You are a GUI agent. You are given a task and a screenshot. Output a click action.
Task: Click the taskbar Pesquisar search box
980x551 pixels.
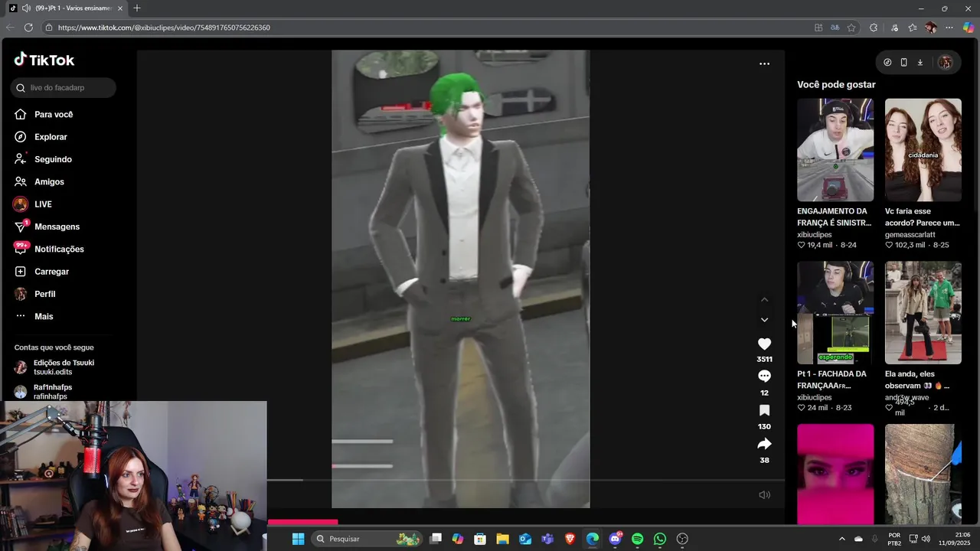367,539
